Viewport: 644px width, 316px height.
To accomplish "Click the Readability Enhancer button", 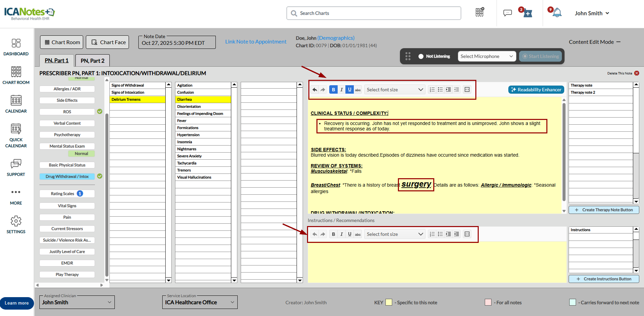I will pos(536,90).
